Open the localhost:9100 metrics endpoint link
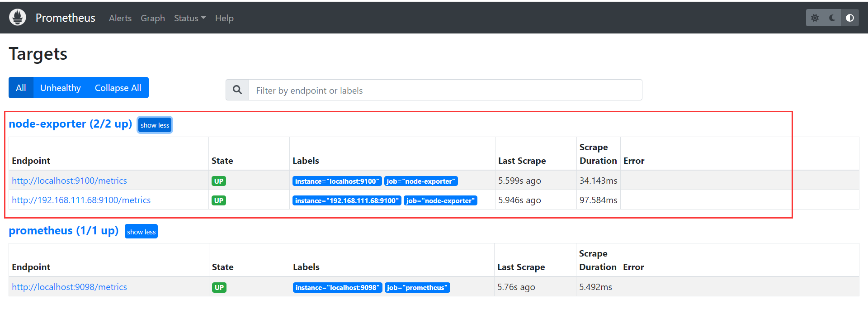The height and width of the screenshot is (314, 868). (x=70, y=181)
